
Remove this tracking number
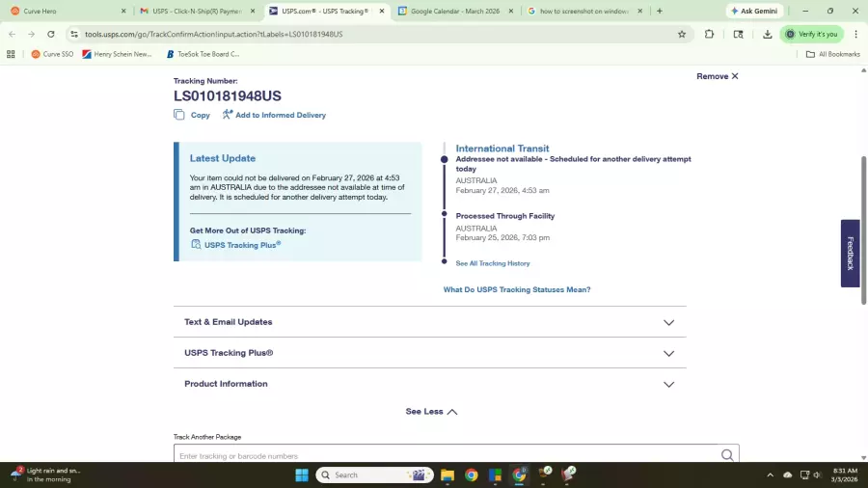717,76
